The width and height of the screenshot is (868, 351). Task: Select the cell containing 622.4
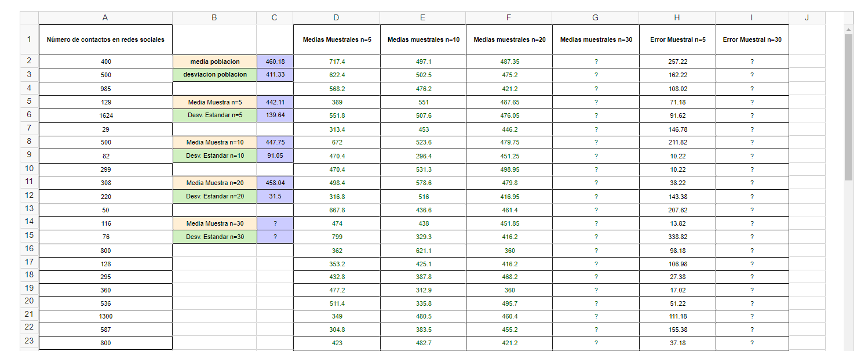[x=337, y=75]
